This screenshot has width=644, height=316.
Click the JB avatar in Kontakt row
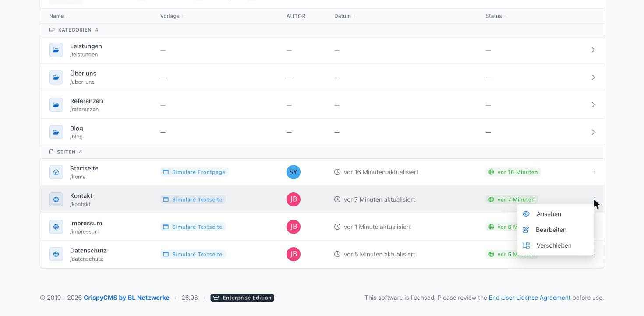(x=294, y=199)
